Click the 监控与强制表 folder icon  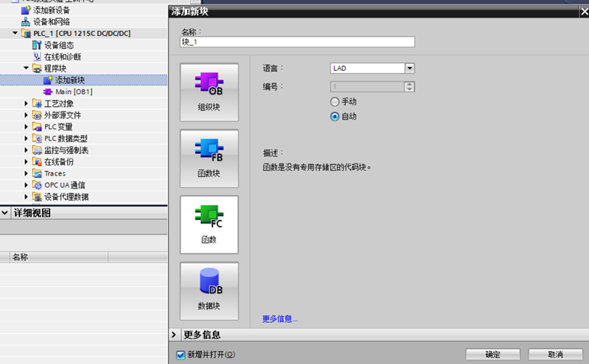(x=37, y=150)
